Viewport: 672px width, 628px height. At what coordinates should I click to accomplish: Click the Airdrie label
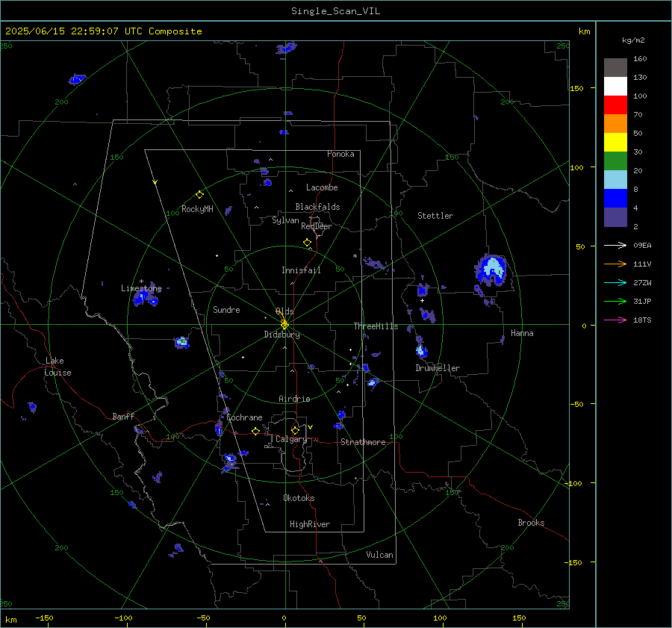294,399
